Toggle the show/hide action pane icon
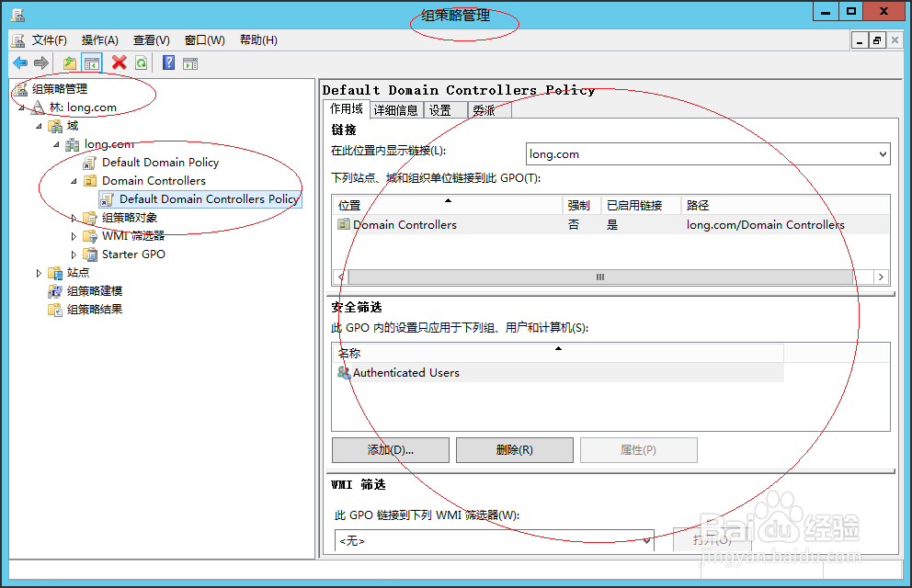Image resolution: width=912 pixels, height=588 pixels. [190, 63]
